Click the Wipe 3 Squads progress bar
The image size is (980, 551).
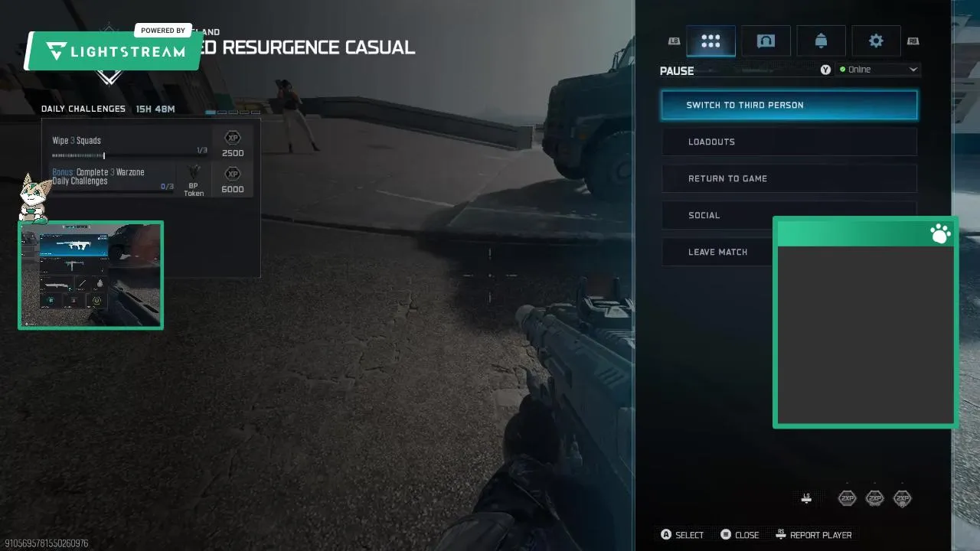129,155
